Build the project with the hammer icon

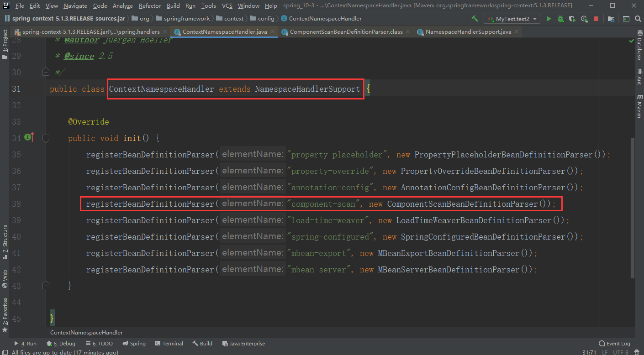pyautogui.click(x=475, y=19)
